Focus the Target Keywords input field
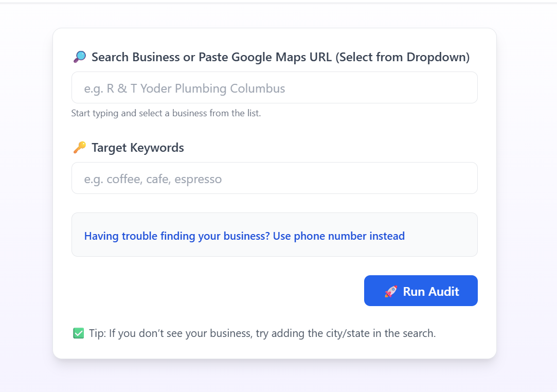 274,178
